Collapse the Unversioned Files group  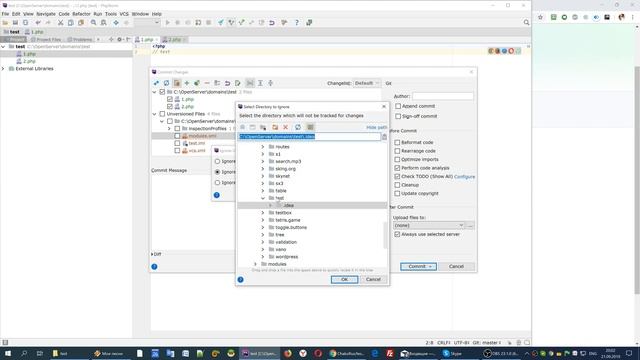(x=155, y=114)
